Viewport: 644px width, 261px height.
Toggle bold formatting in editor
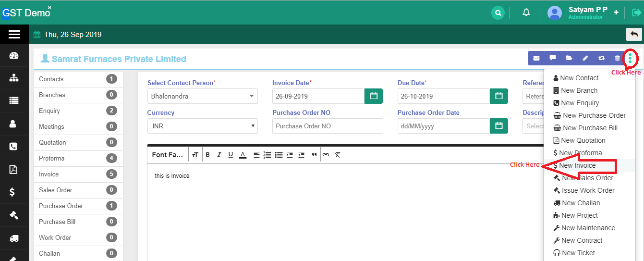pos(208,155)
